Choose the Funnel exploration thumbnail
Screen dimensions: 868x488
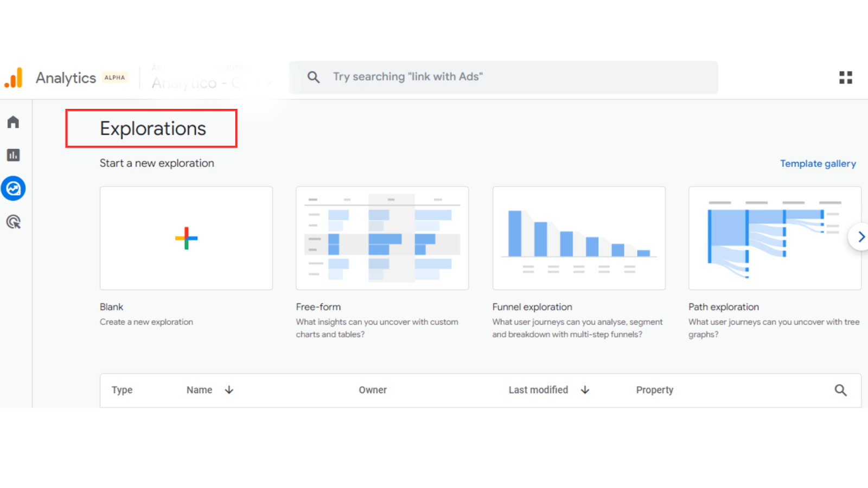[578, 238]
